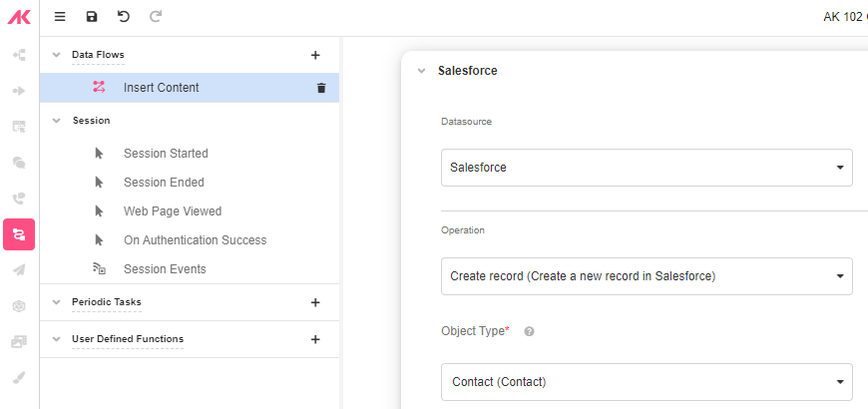Collapse the Periodic Tasks section chevron
868x409 pixels.
click(56, 302)
